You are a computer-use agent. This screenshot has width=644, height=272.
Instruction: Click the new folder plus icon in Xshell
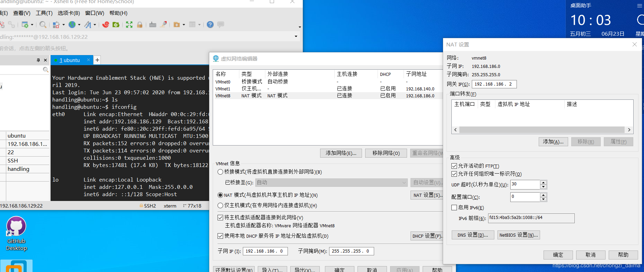[177, 25]
